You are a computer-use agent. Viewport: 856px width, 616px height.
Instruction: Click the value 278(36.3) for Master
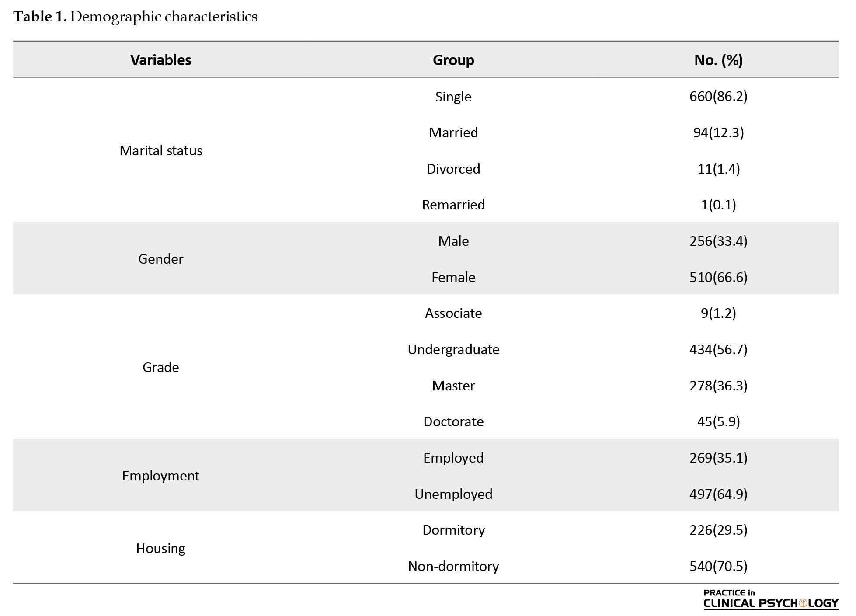click(718, 386)
